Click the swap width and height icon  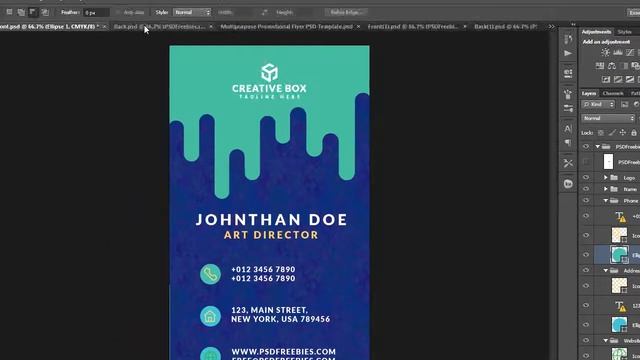(x=264, y=12)
